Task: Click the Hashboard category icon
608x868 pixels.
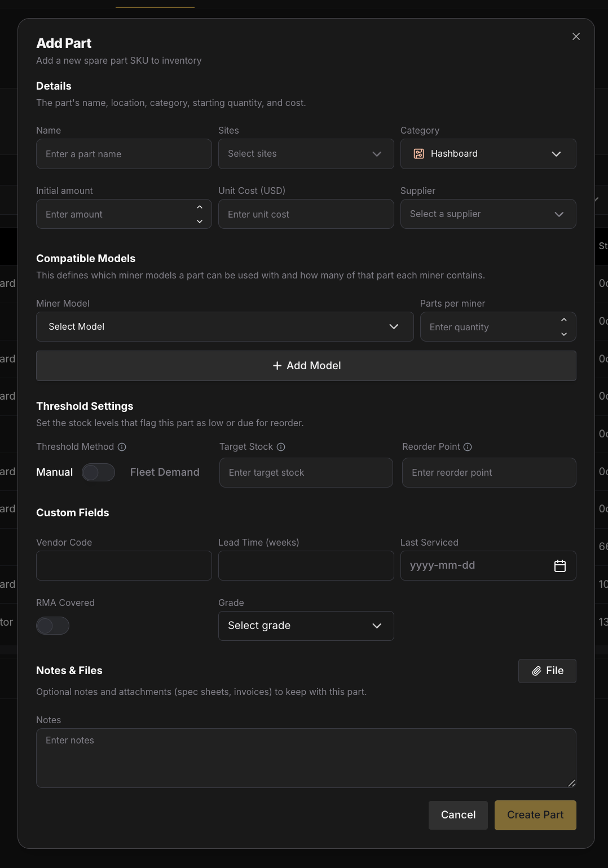Action: coord(418,154)
